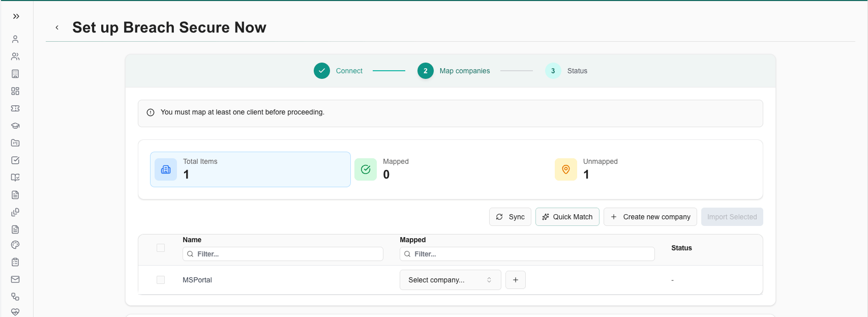Select the Map companies step label
This screenshot has width=868, height=317.
(465, 71)
